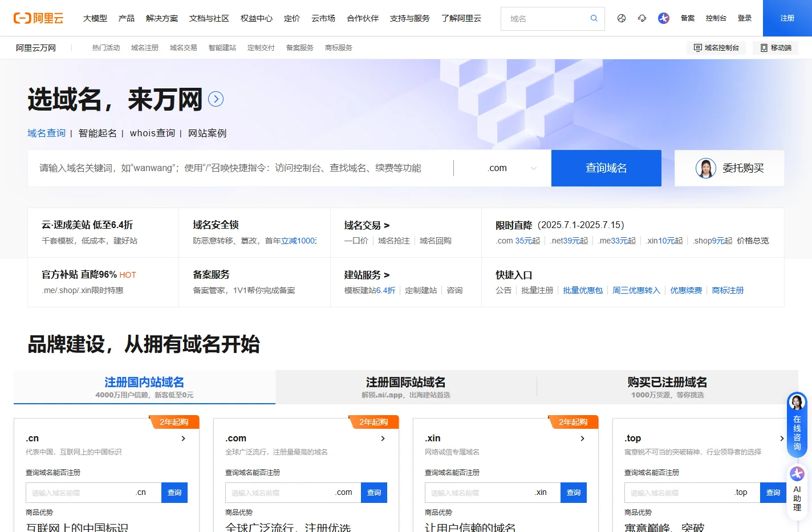Switch to 注册国际站域名 tab
Viewport: 812px width, 532px height.
[x=406, y=387]
